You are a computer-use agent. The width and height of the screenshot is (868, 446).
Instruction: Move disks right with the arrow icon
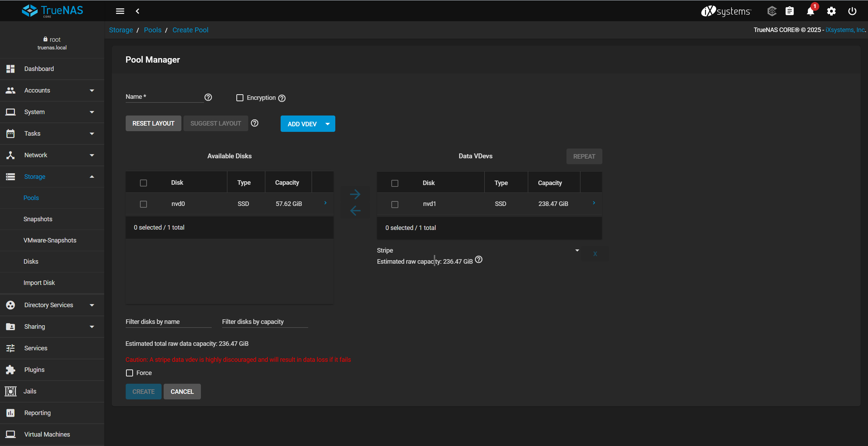[355, 194]
